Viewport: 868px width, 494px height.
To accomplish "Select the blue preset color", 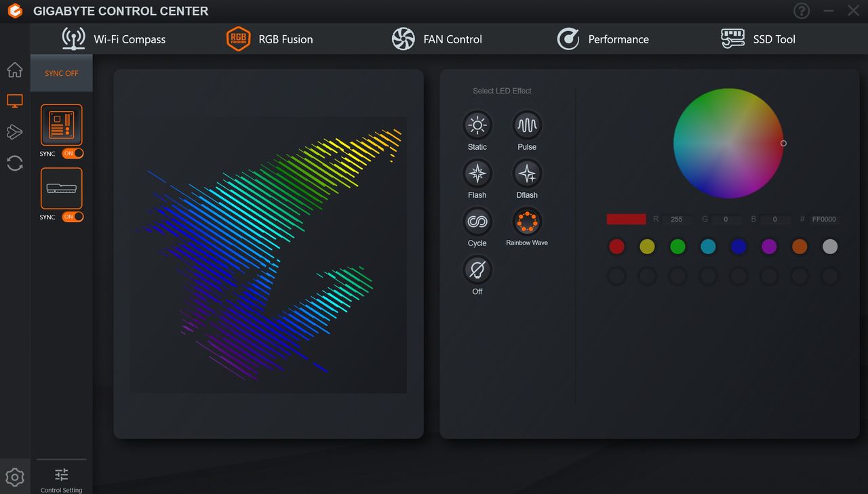I will tap(738, 247).
